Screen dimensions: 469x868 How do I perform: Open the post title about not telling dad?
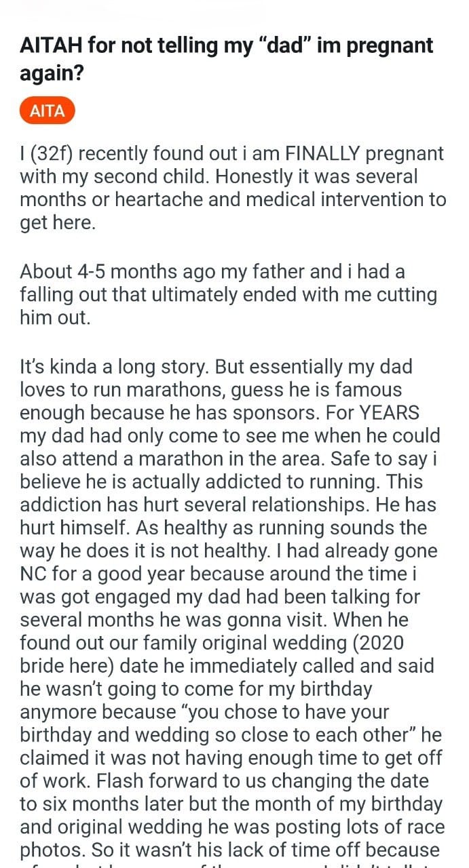point(227,58)
